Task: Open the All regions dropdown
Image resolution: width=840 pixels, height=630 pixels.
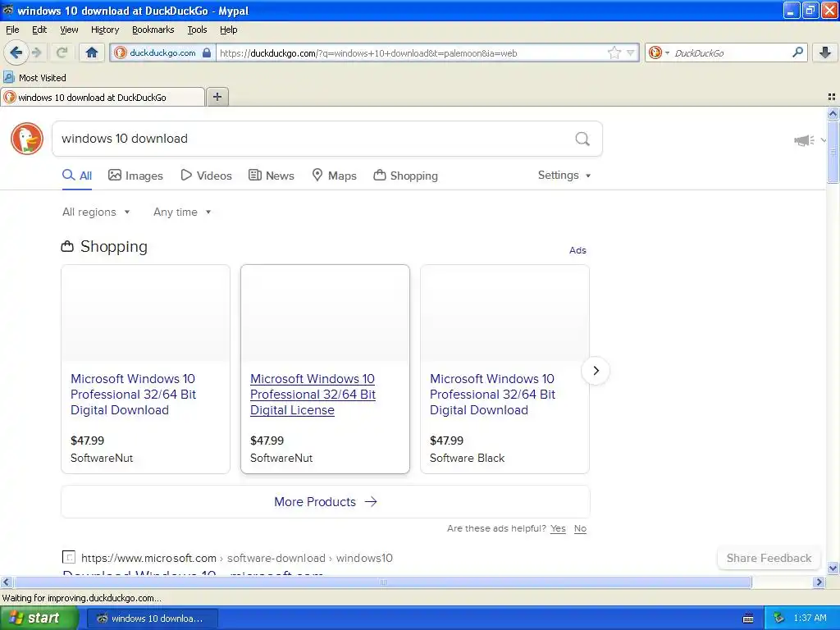Action: pos(96,212)
